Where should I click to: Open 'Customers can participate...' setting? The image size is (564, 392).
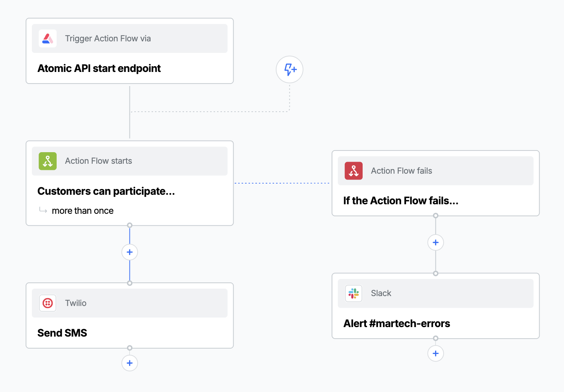[x=106, y=191]
